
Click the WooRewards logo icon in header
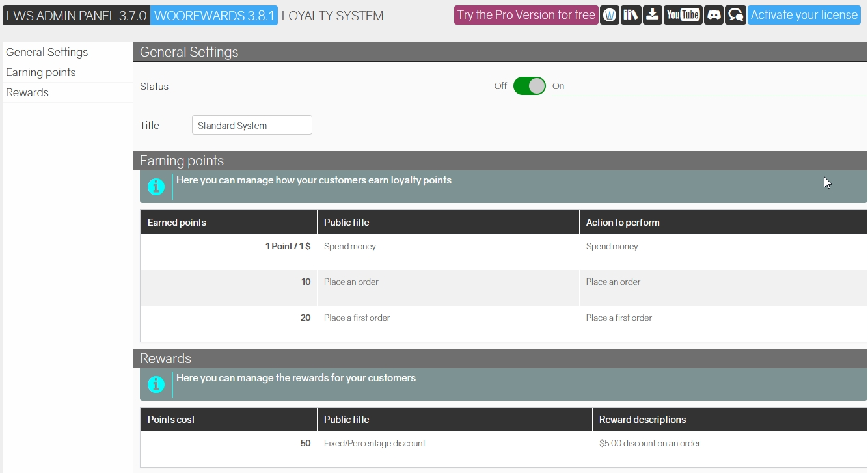(610, 15)
